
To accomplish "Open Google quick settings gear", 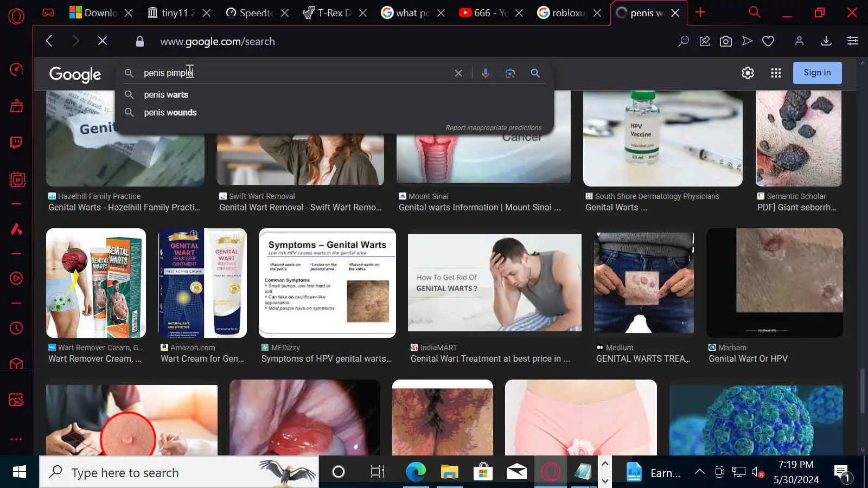I will [748, 73].
